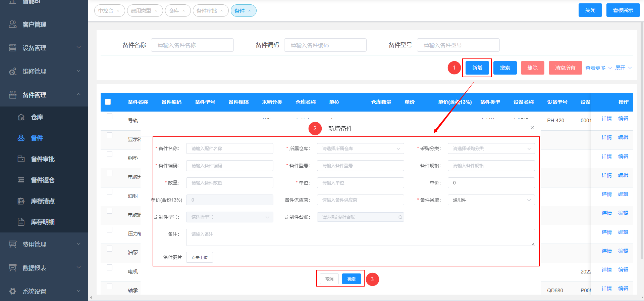
Task: Click the 点击上传 image upload button
Action: 200,257
